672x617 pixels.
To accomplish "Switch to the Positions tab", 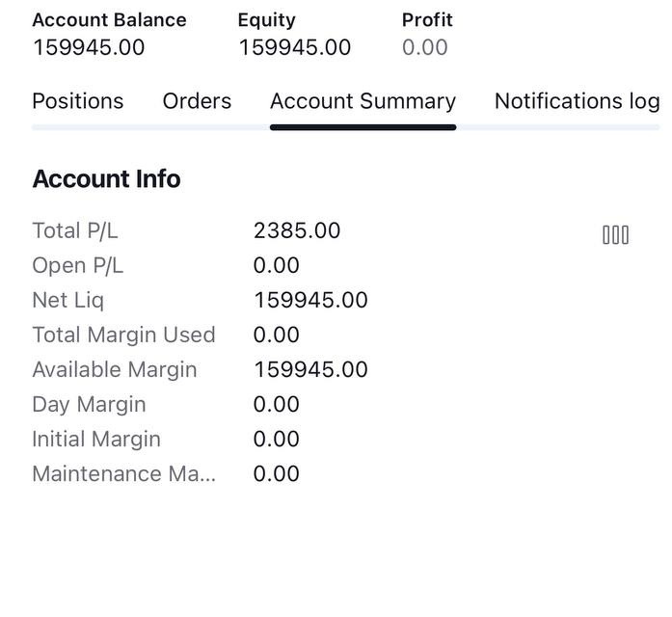I will 78,101.
